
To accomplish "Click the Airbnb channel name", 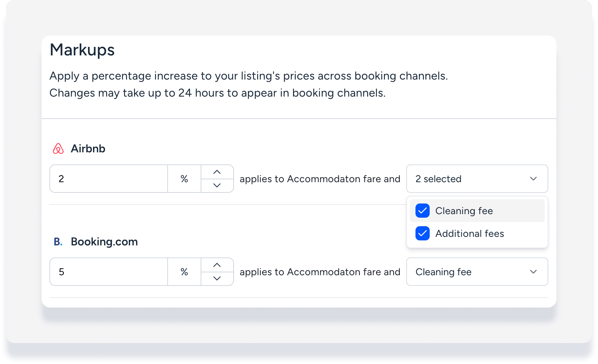I will [88, 148].
